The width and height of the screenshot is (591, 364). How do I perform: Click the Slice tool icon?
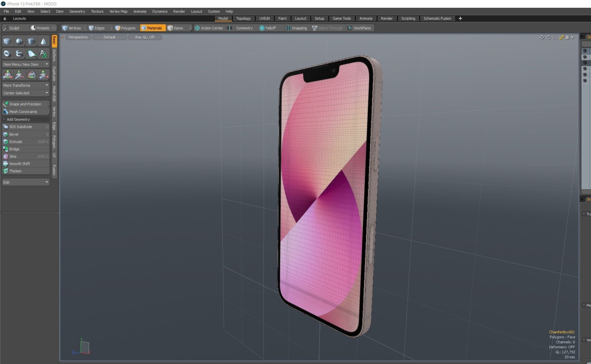(6, 156)
